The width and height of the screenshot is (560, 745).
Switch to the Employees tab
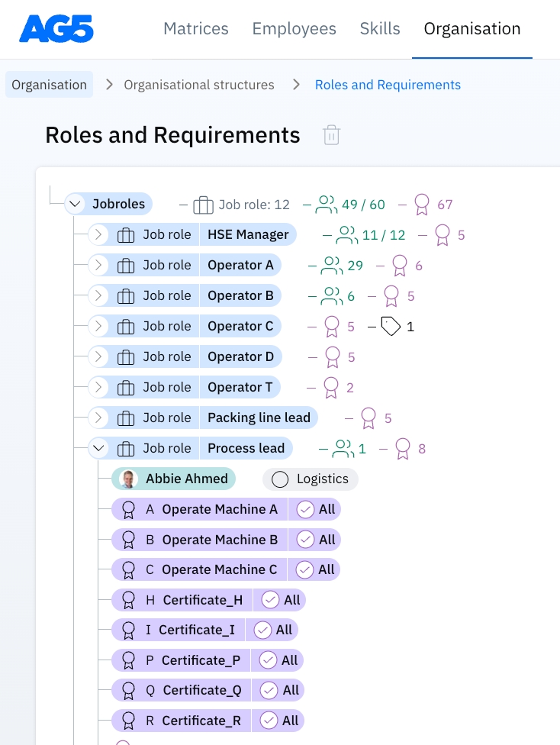pos(294,29)
